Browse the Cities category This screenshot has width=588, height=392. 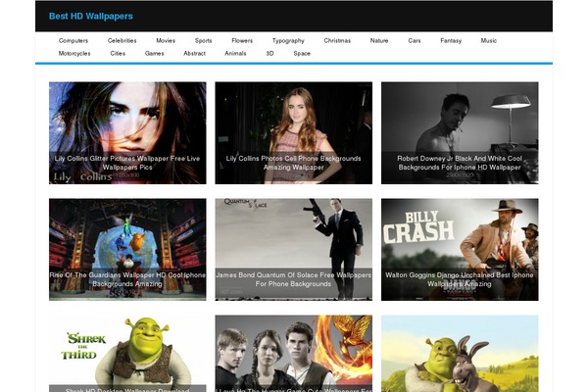tap(118, 53)
